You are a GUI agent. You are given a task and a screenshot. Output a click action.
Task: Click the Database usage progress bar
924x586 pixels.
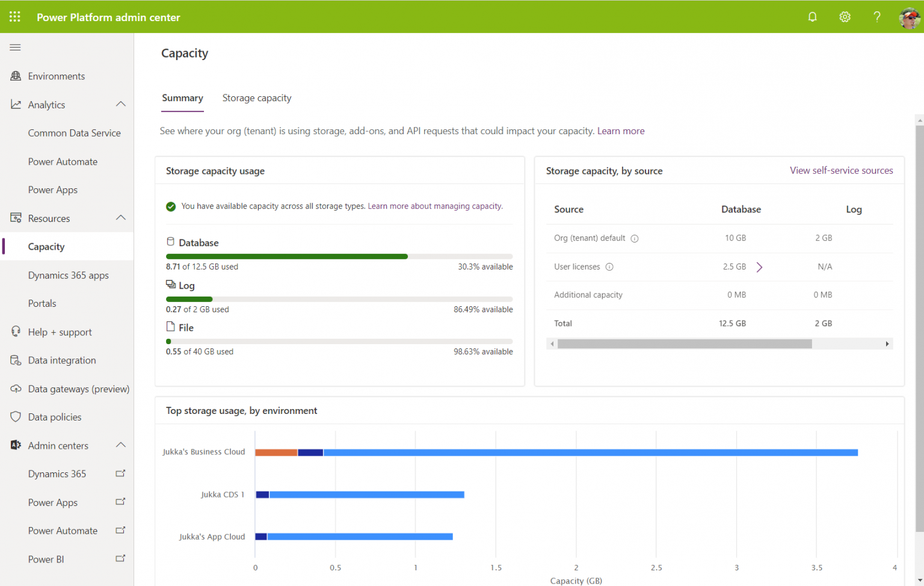(x=339, y=256)
